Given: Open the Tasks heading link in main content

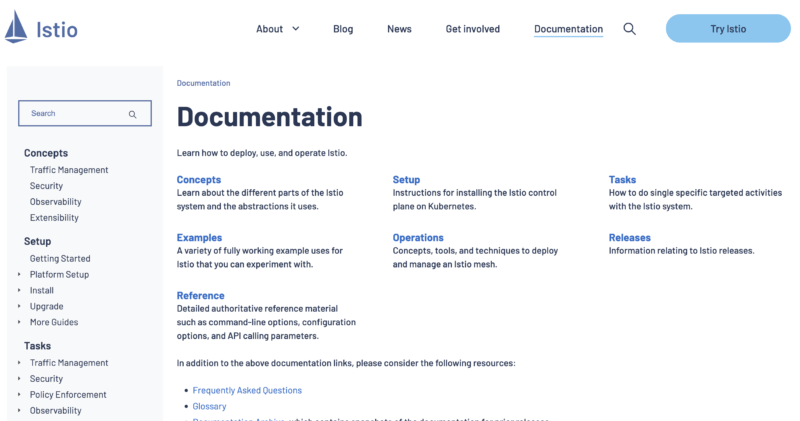Looking at the screenshot, I should tap(622, 180).
